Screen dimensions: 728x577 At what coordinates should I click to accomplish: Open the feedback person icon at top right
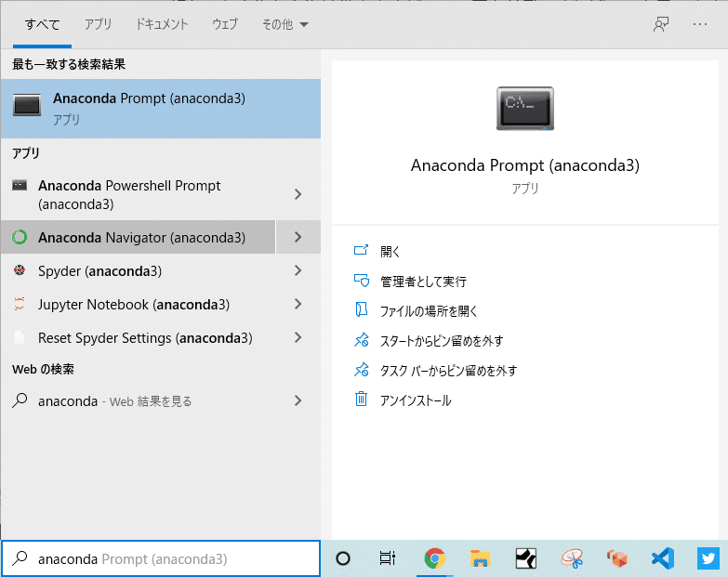tap(661, 24)
